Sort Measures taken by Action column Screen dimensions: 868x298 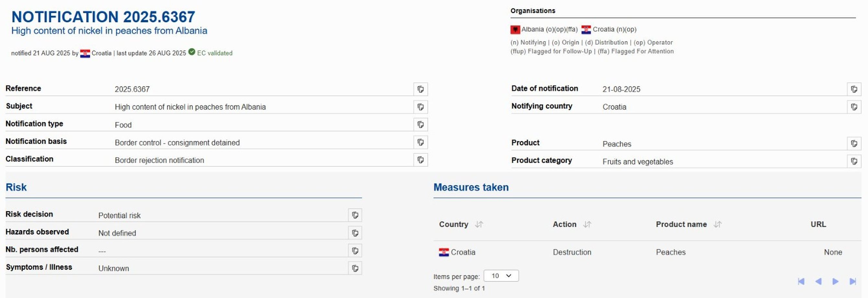tap(587, 224)
